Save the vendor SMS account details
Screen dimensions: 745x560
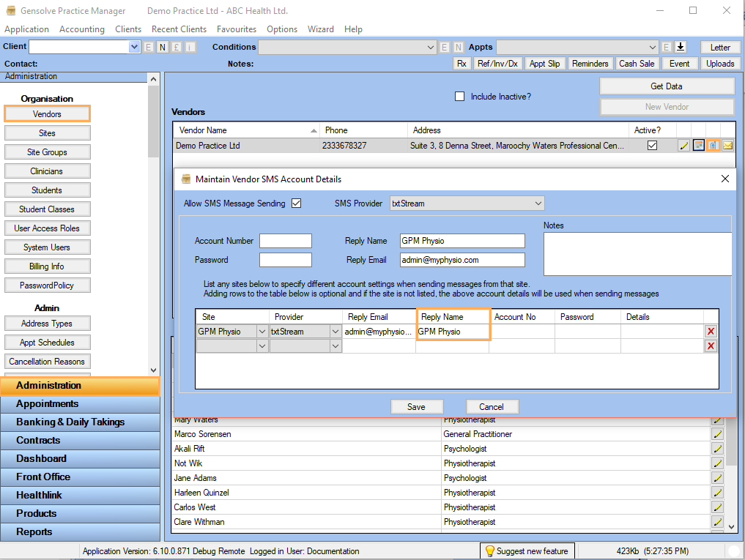tap(416, 407)
